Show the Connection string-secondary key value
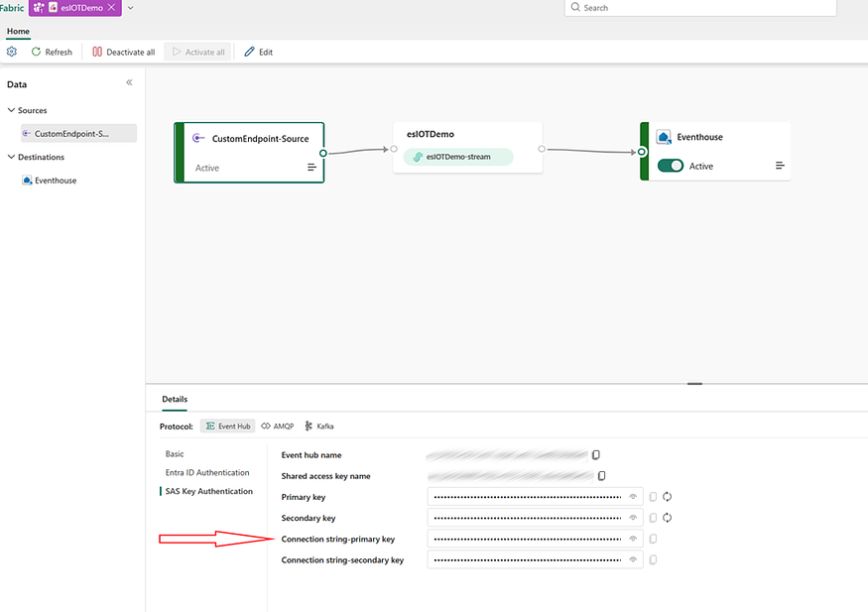Image resolution: width=868 pixels, height=612 pixels. 633,559
